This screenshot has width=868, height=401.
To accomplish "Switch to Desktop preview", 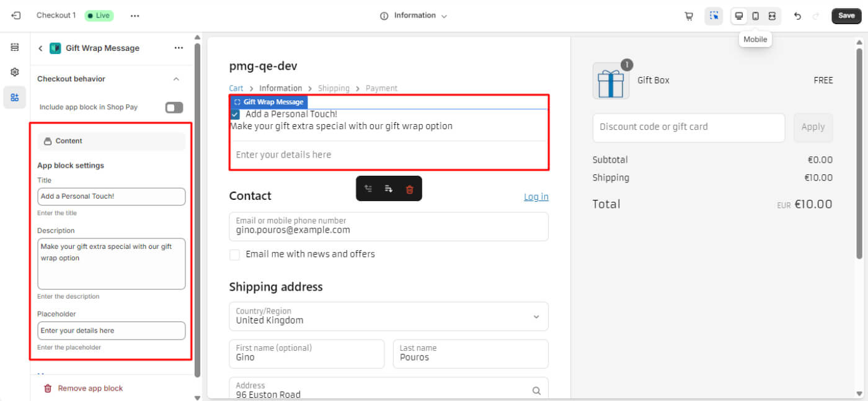I will click(739, 16).
